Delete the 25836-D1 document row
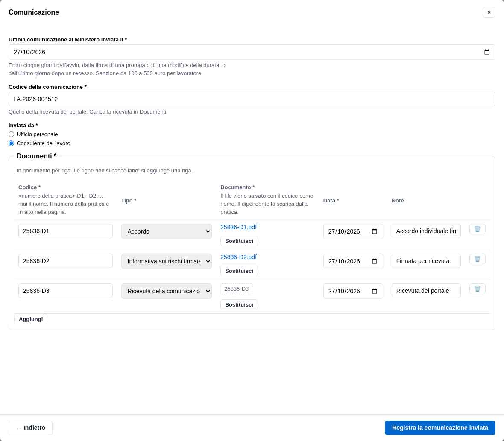This screenshot has height=441, width=504. coord(478,229)
